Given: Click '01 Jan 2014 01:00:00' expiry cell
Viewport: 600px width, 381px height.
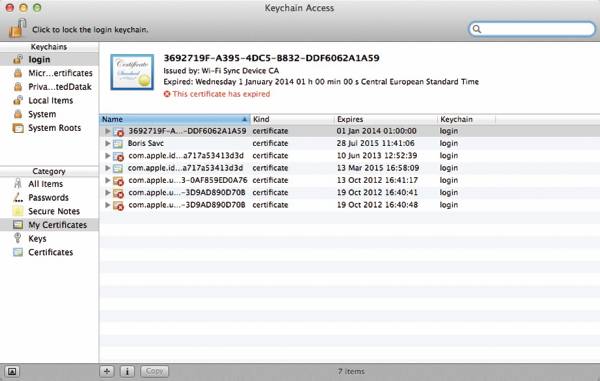Looking at the screenshot, I should [377, 131].
